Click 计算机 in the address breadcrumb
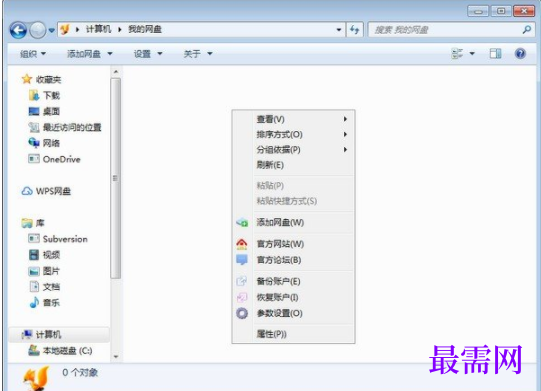 98,29
